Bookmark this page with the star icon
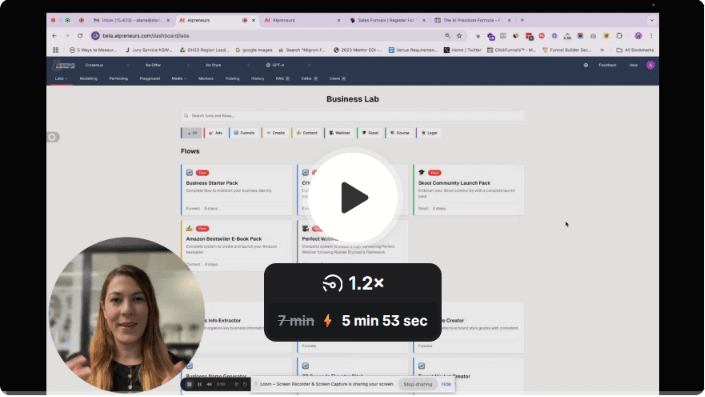This screenshot has height=397, width=705. pos(459,36)
